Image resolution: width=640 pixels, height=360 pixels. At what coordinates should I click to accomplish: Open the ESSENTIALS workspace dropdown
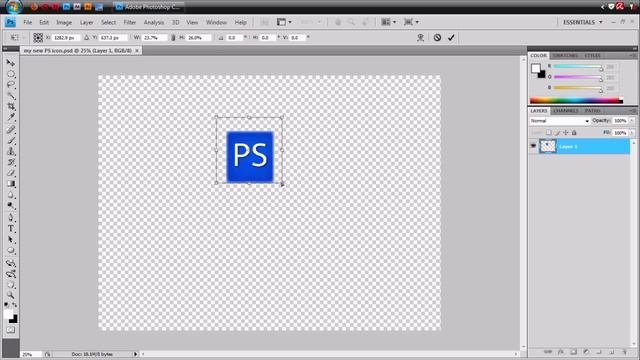pos(582,22)
